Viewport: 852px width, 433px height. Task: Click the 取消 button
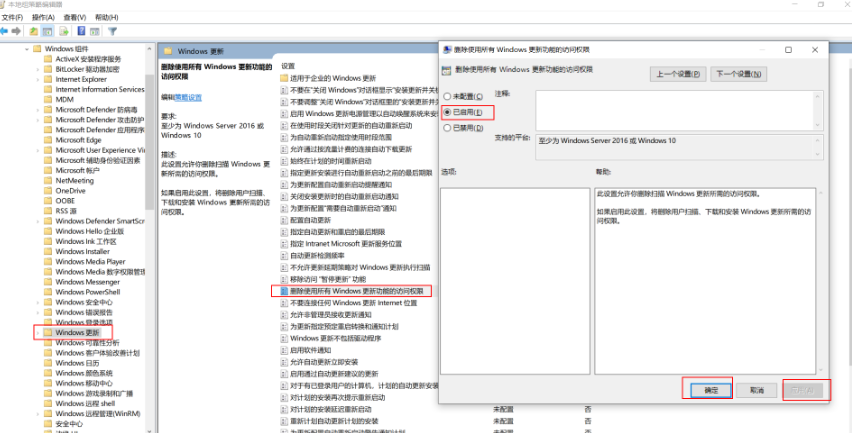pos(756,391)
